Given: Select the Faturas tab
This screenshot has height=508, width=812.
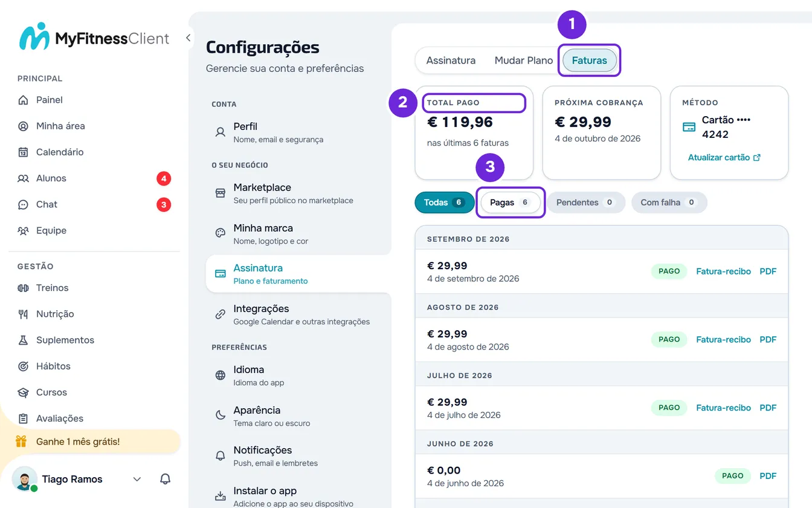Looking at the screenshot, I should (x=590, y=60).
